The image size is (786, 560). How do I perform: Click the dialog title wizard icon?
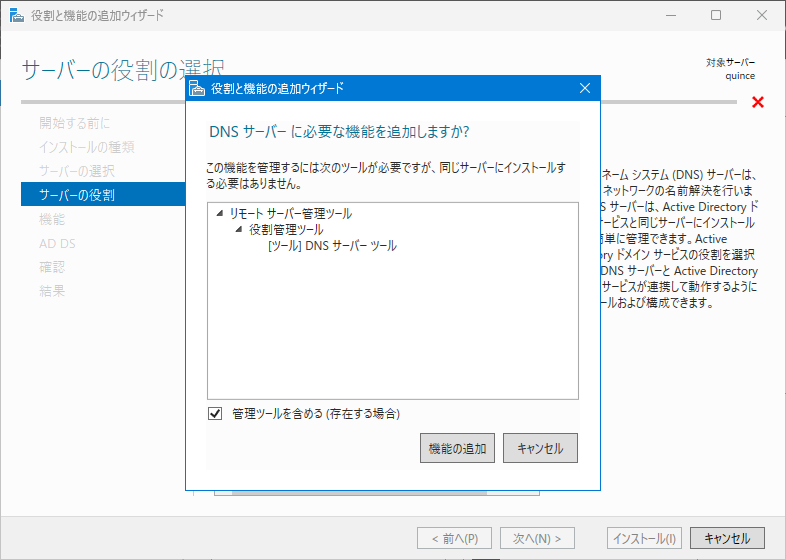[197, 88]
